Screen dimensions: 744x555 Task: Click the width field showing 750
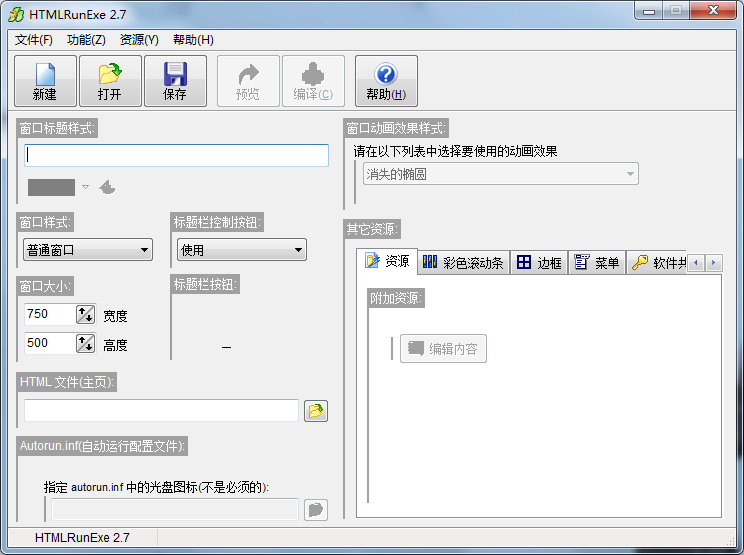click(50, 314)
